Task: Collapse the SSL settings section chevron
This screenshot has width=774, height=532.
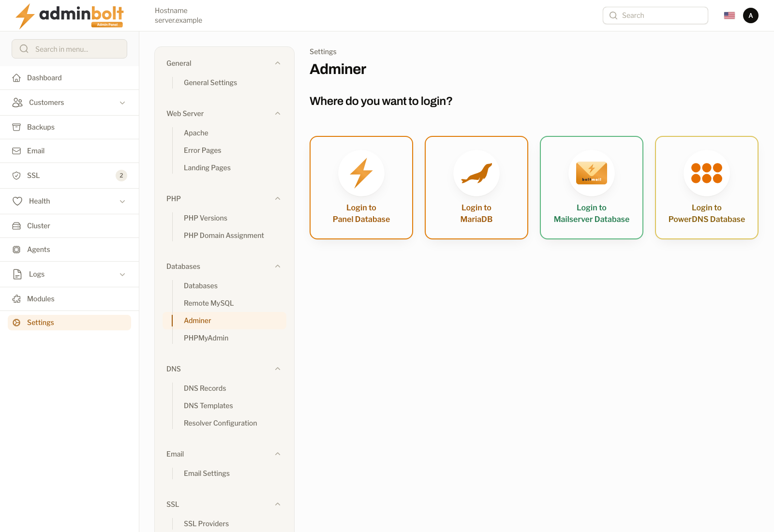Action: (278, 504)
